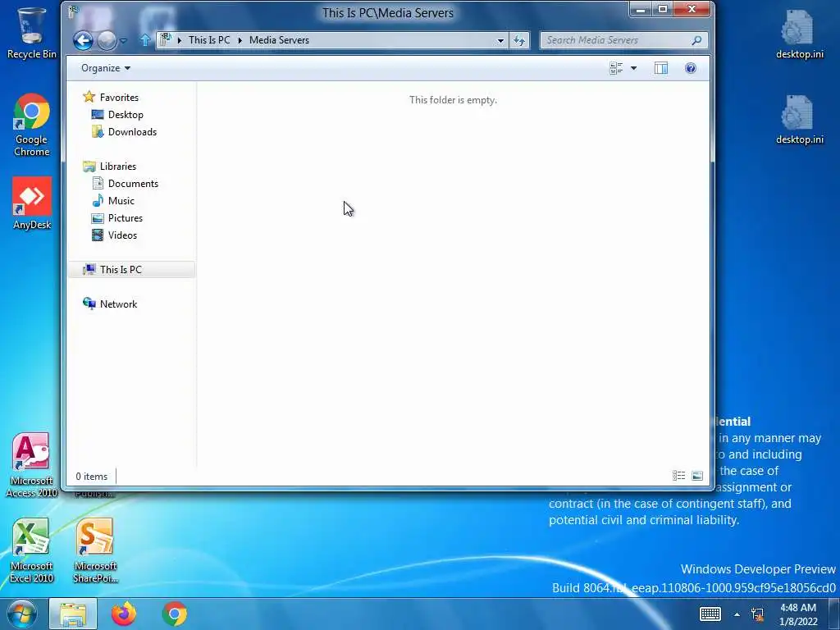Go back using the Back arrow button
840x630 pixels.
tap(83, 40)
